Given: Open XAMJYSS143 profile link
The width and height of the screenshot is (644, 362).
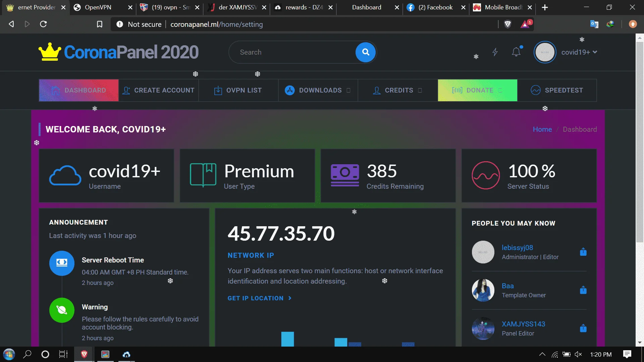Looking at the screenshot, I should (523, 324).
